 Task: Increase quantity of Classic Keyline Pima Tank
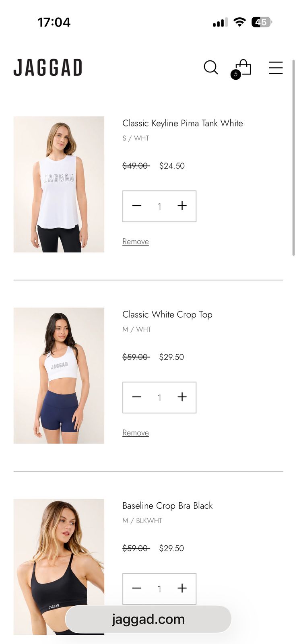click(x=182, y=206)
